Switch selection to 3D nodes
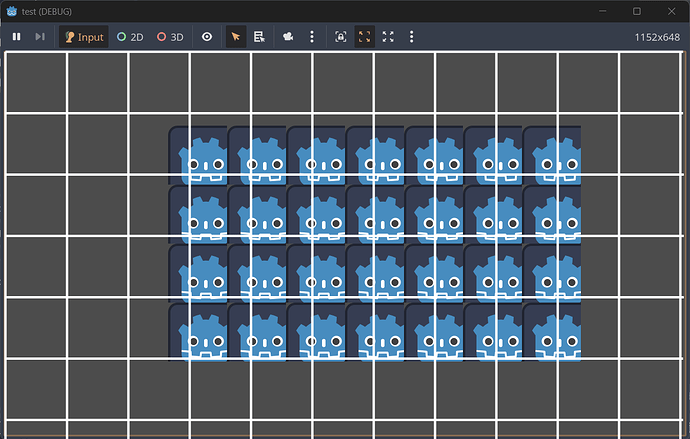This screenshot has height=439, width=690. click(x=170, y=37)
